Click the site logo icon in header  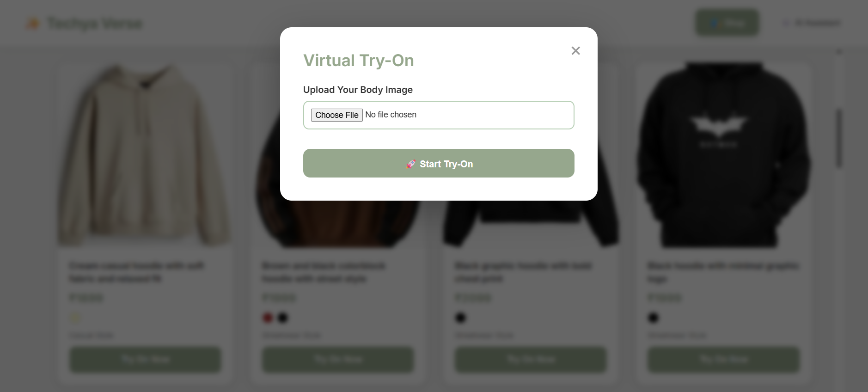tap(33, 23)
